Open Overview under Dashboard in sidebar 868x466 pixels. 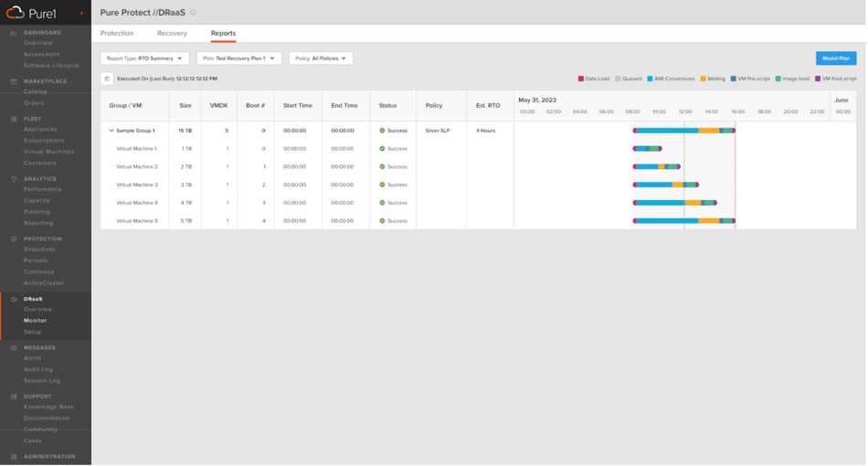38,43
